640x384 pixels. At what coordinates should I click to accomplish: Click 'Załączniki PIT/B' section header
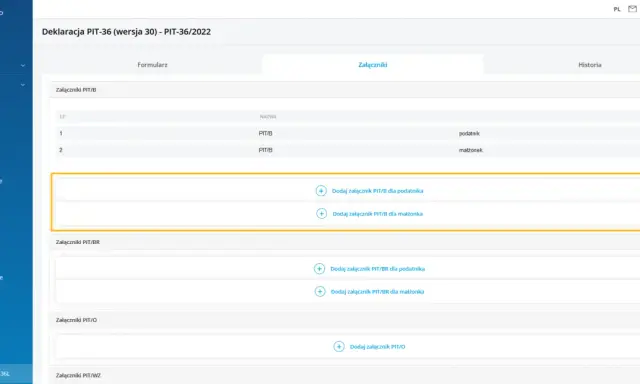click(x=76, y=90)
